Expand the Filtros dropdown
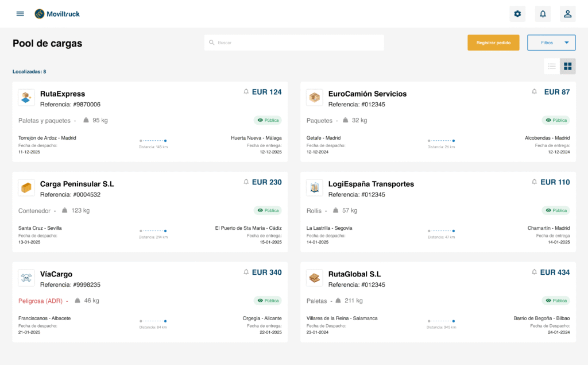 click(551, 43)
